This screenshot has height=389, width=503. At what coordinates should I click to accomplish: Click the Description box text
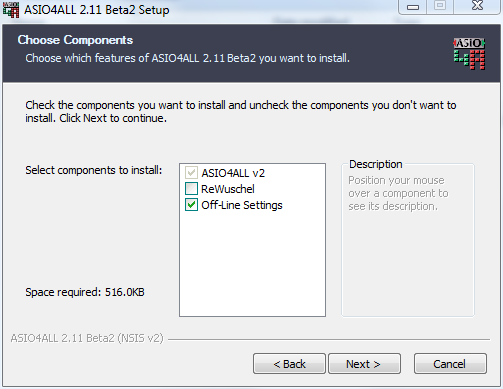[398, 193]
